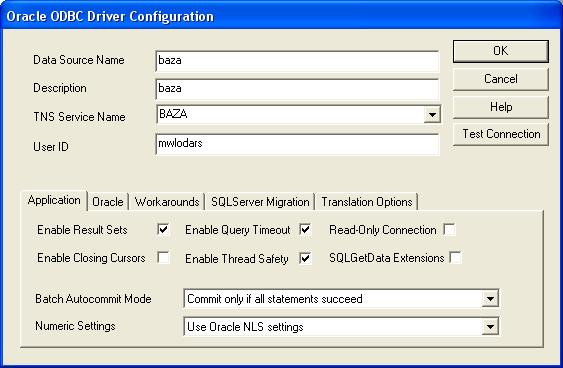Viewport: 563px width, 368px height.
Task: Toggle the Enable Thread Safety checkbox
Action: (x=306, y=258)
